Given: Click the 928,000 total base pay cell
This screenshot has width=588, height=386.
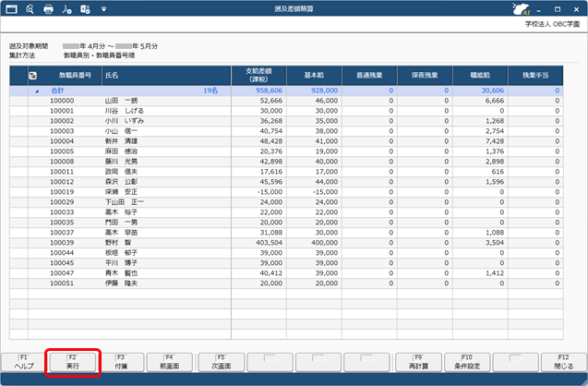Looking at the screenshot, I should [314, 90].
